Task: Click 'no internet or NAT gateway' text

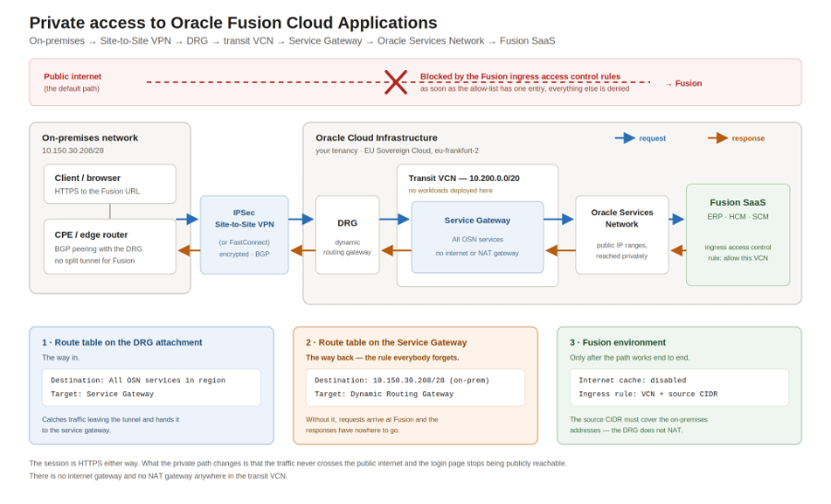Action: [x=477, y=253]
